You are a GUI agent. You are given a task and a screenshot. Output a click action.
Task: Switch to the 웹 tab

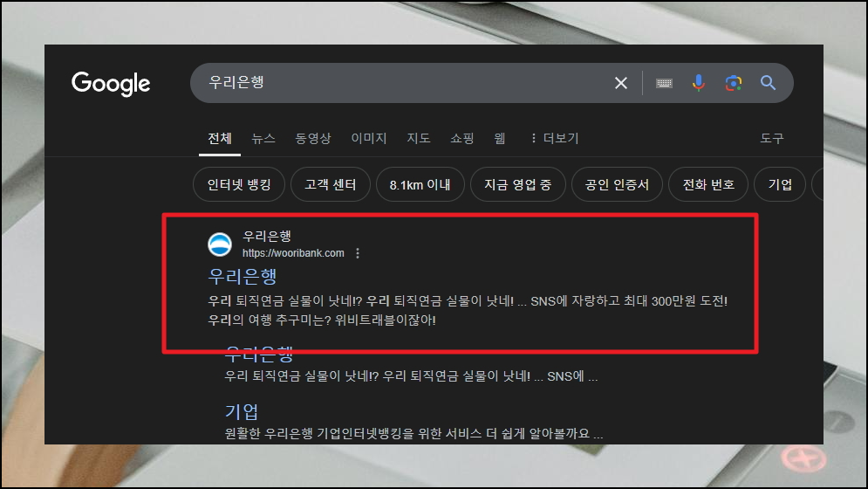pos(499,138)
